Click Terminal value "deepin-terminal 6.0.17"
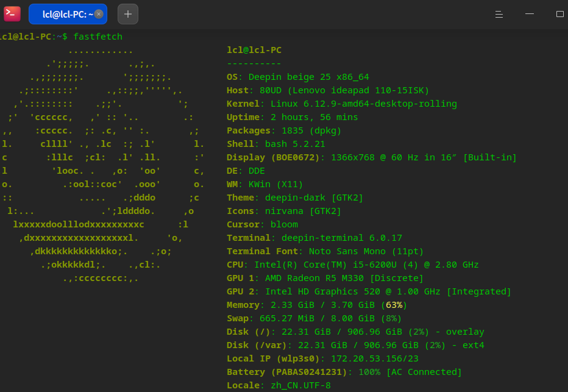 342,238
